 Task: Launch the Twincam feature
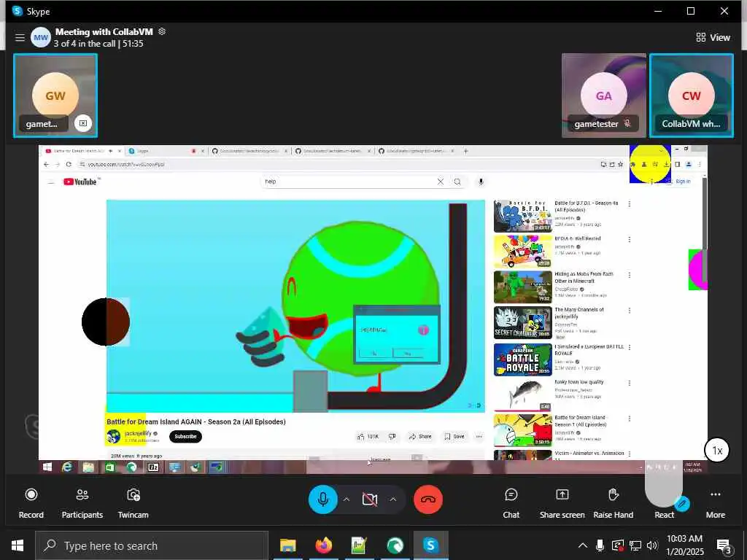click(x=133, y=503)
